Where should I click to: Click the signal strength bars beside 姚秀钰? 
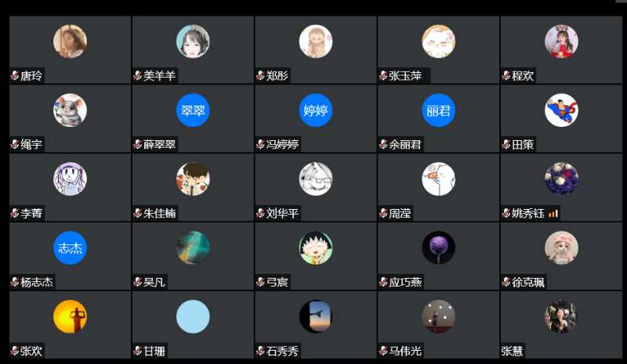click(553, 214)
